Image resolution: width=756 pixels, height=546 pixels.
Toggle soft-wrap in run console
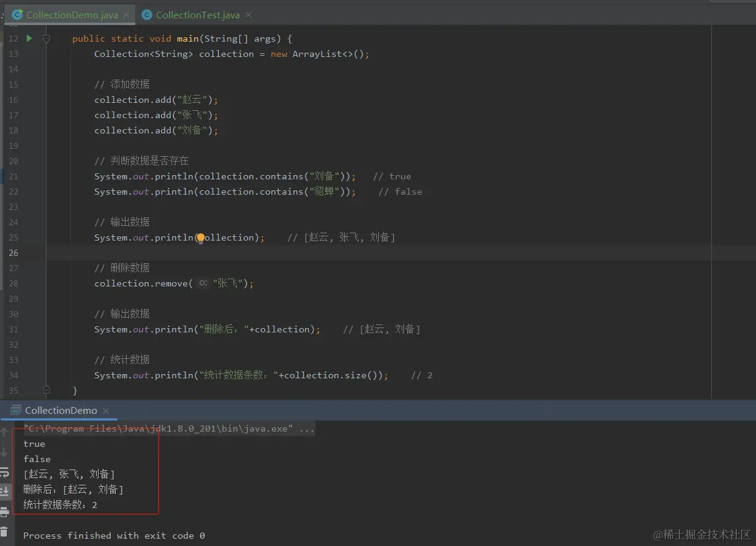tap(4, 473)
